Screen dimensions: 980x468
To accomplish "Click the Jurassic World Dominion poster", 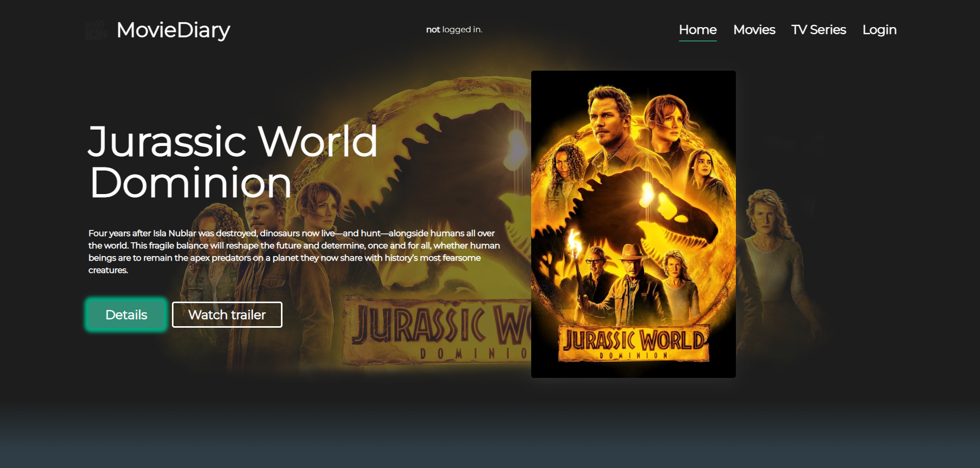I will (633, 224).
